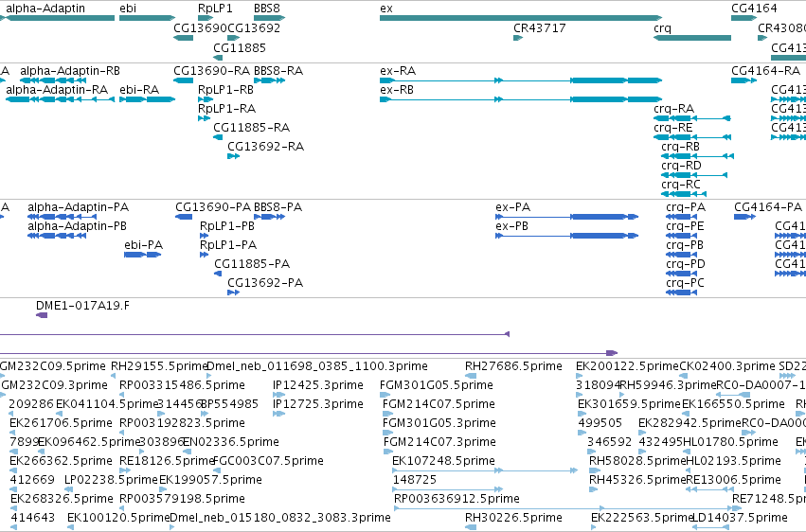Open the crq-RD transcript label
The height and width of the screenshot is (532, 806).
pyautogui.click(x=681, y=166)
